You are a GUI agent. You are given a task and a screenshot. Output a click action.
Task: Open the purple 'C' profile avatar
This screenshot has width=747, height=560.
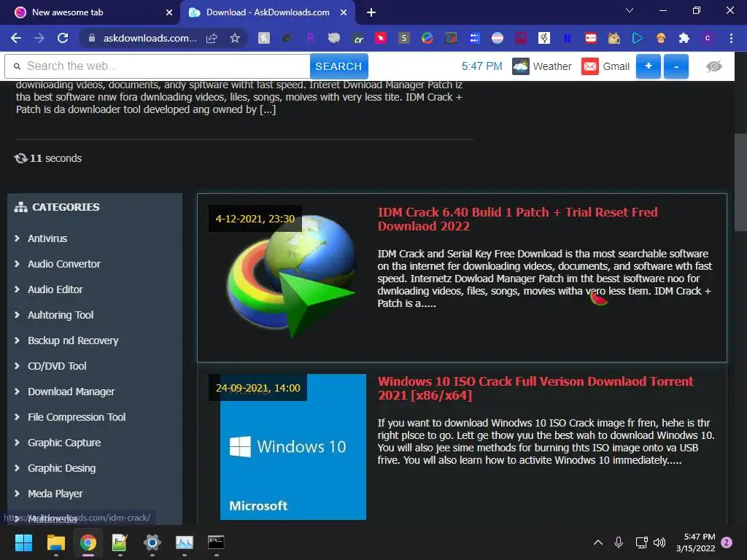[708, 38]
